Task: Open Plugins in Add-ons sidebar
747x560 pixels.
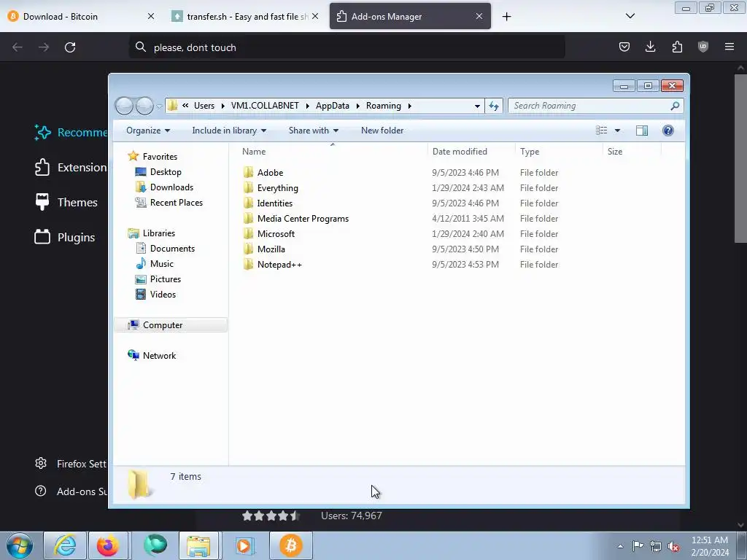Action: tap(65, 237)
